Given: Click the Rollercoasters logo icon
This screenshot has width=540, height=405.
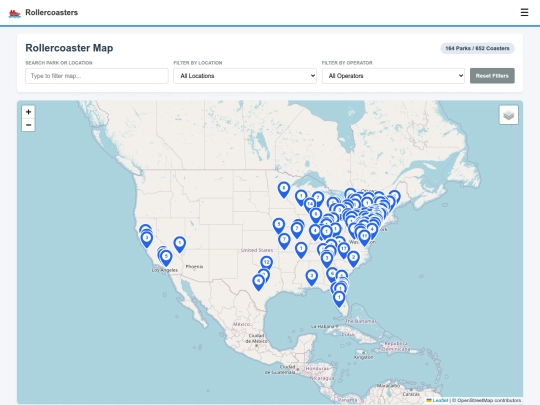Looking at the screenshot, I should pos(14,13).
